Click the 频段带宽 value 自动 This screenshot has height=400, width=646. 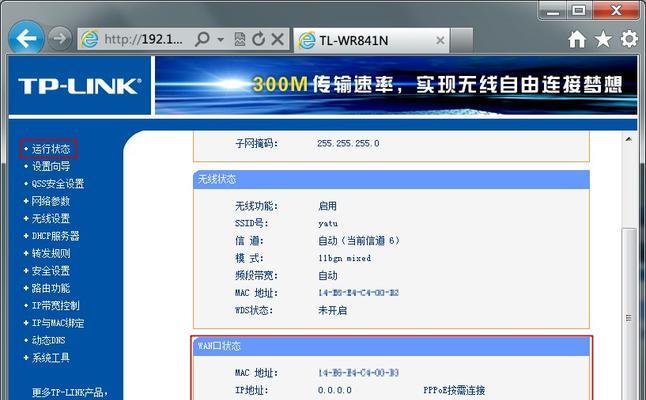[x=328, y=276]
